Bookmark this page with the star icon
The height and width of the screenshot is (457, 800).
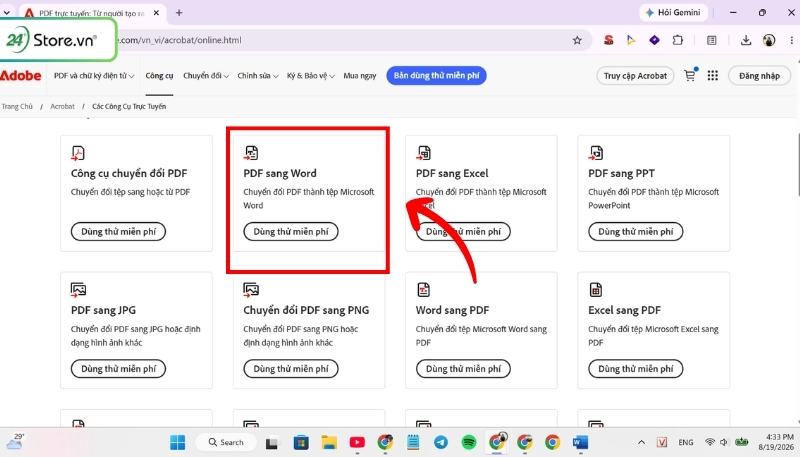click(x=577, y=40)
